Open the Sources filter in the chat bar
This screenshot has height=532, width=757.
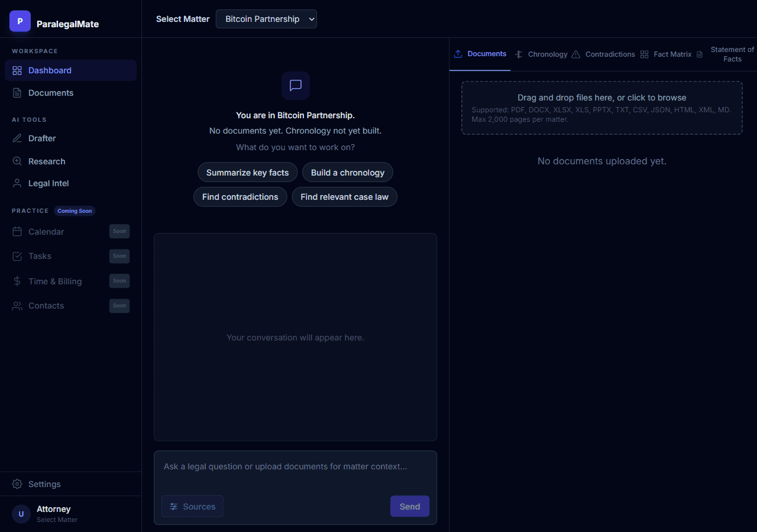pos(192,506)
